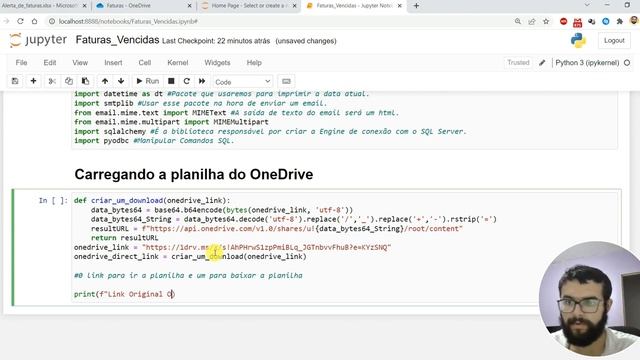Close the Faturas - OneDrive tab
Screen dimensions: 640x360
point(189,6)
